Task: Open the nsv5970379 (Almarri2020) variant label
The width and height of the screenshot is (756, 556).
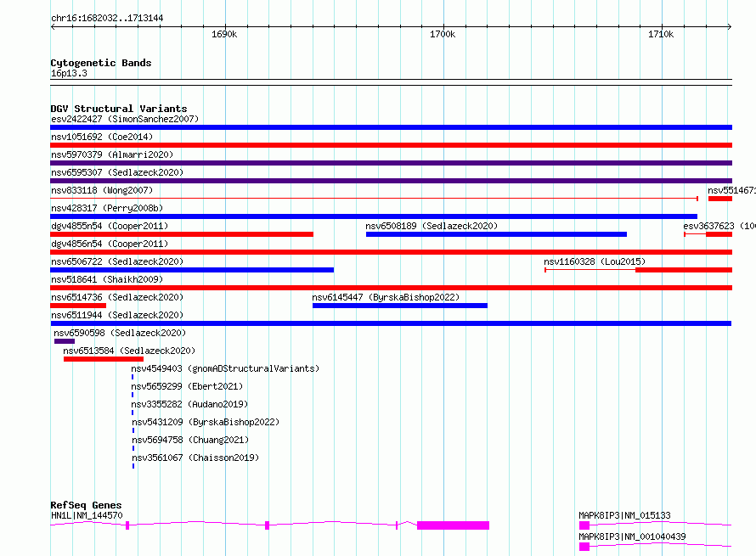Action: [x=112, y=154]
